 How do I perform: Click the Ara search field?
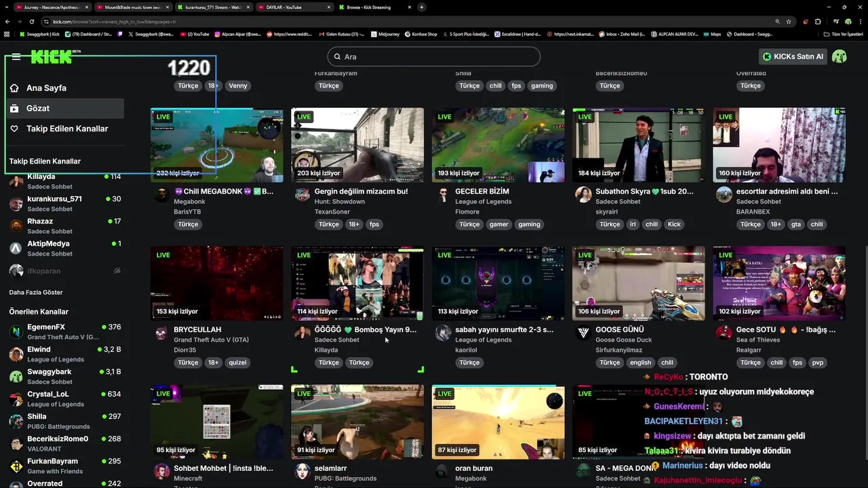[434, 57]
